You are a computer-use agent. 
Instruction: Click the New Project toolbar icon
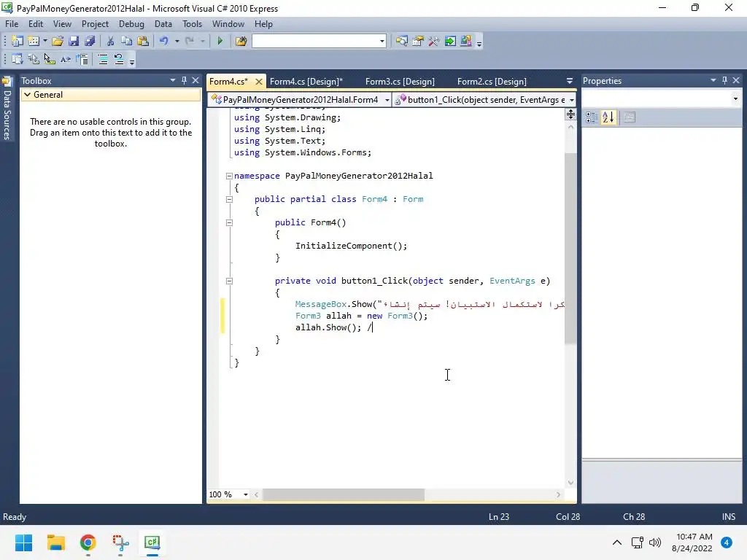tap(18, 42)
